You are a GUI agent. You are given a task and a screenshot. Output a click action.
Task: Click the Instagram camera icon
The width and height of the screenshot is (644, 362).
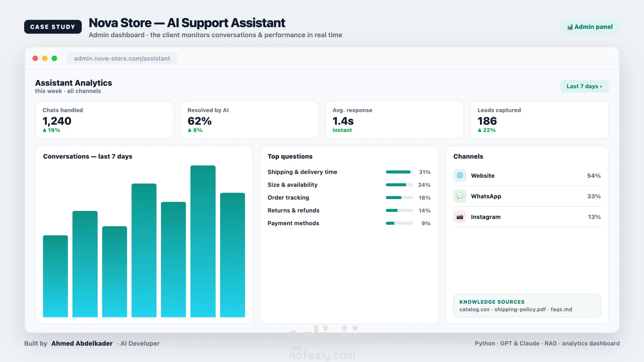460,217
